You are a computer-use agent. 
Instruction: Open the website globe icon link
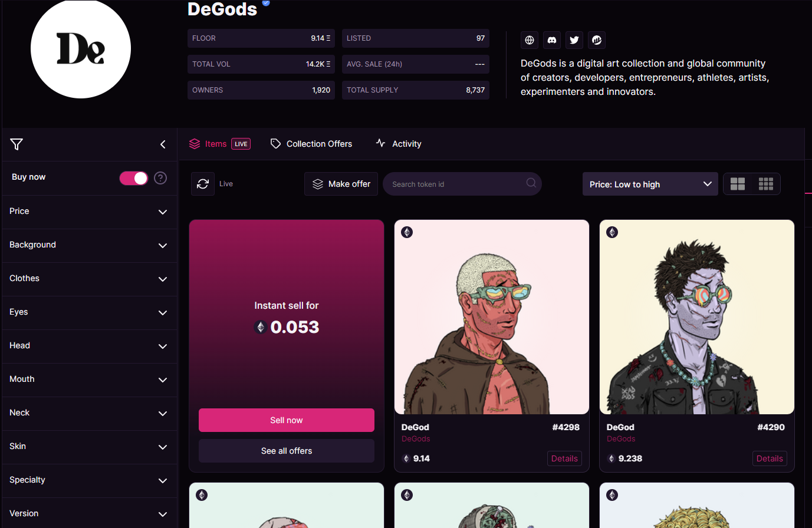[530, 40]
